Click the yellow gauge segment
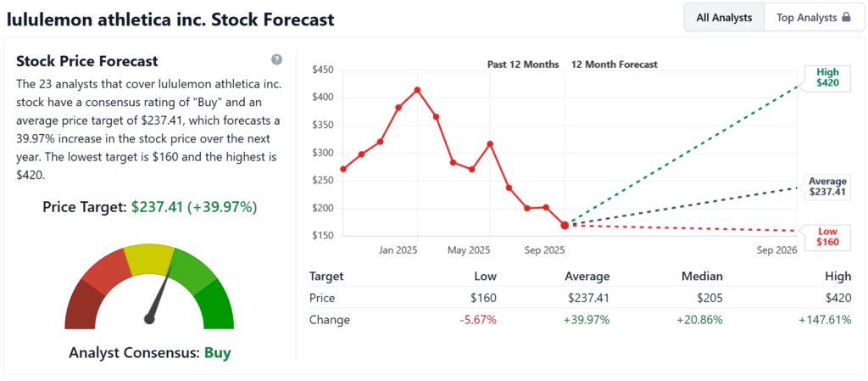Image resolution: width=868 pixels, height=381 pixels. pos(147,259)
